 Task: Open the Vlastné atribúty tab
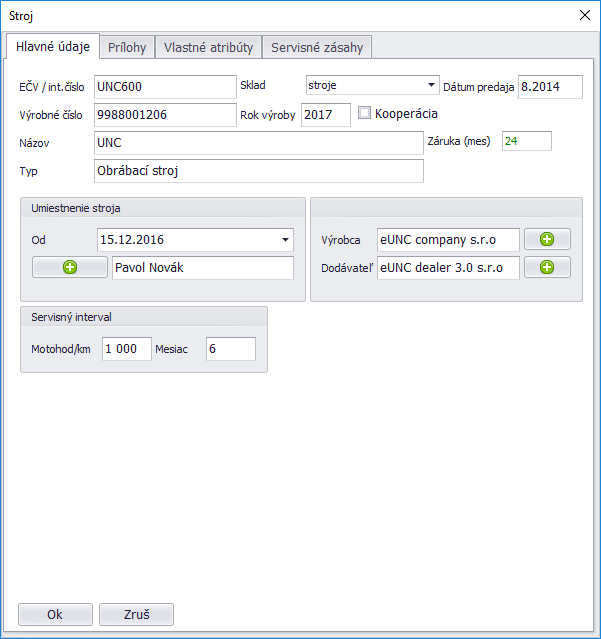click(x=208, y=47)
